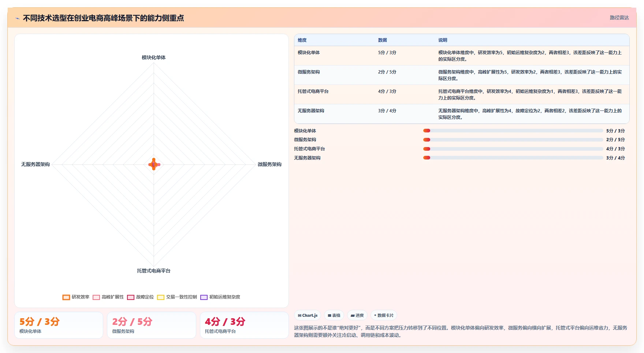This screenshot has height=353, width=644.
Task: Click the 模块化单体 radar axis label
Action: click(x=154, y=57)
